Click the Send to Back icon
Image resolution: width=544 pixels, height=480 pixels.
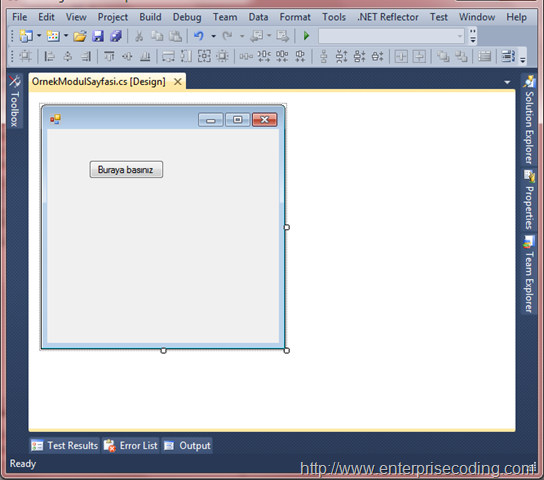click(461, 56)
